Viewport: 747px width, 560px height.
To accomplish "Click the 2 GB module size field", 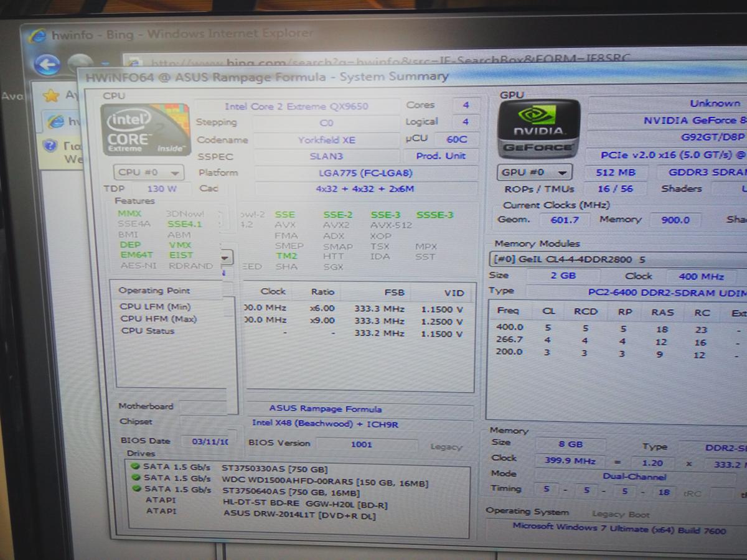I will coord(563,276).
